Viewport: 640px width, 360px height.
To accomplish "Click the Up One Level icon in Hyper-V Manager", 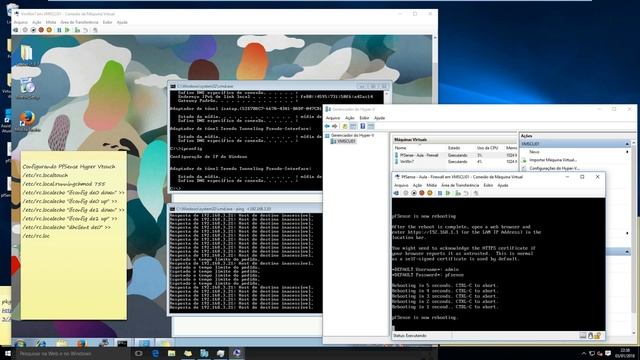I will click(x=345, y=126).
